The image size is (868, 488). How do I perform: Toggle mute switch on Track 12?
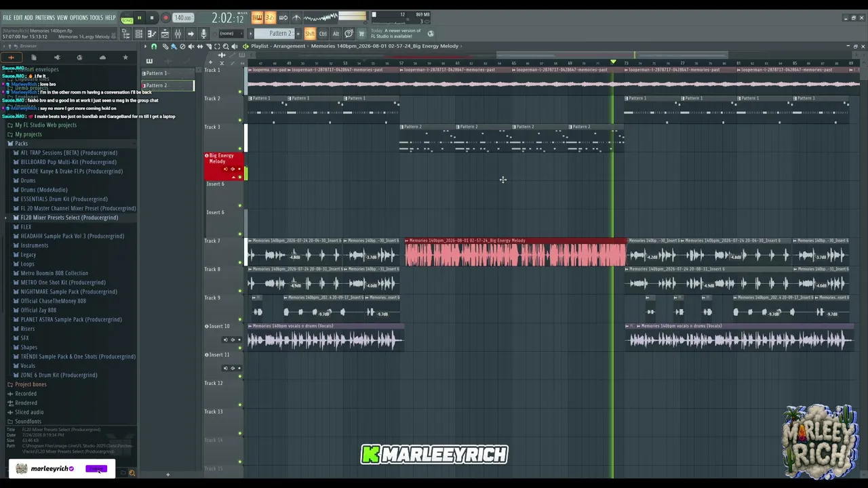coord(240,405)
